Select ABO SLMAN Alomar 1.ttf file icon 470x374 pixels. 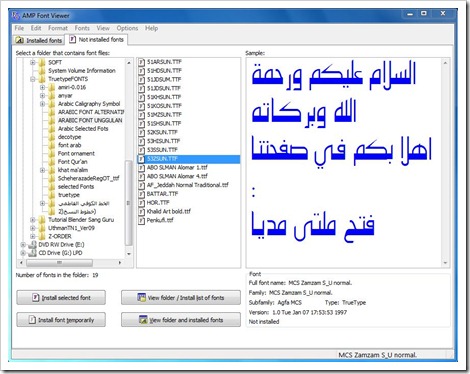point(142,167)
